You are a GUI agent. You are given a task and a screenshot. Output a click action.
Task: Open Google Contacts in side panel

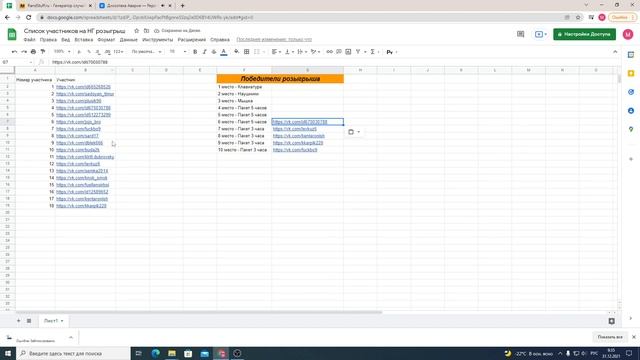(631, 111)
